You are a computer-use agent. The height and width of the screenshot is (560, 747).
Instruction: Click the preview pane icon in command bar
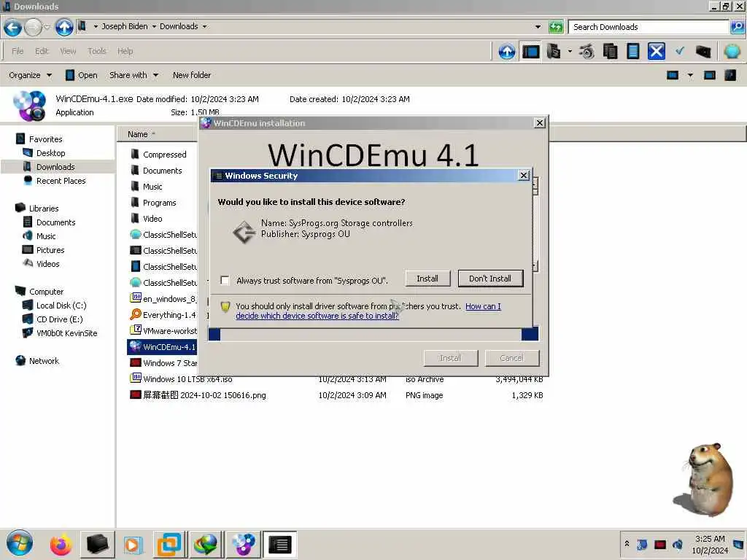point(709,75)
